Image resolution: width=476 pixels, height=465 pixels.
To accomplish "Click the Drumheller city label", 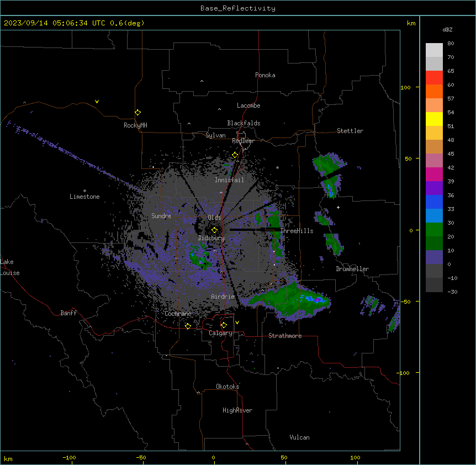I will click(352, 269).
